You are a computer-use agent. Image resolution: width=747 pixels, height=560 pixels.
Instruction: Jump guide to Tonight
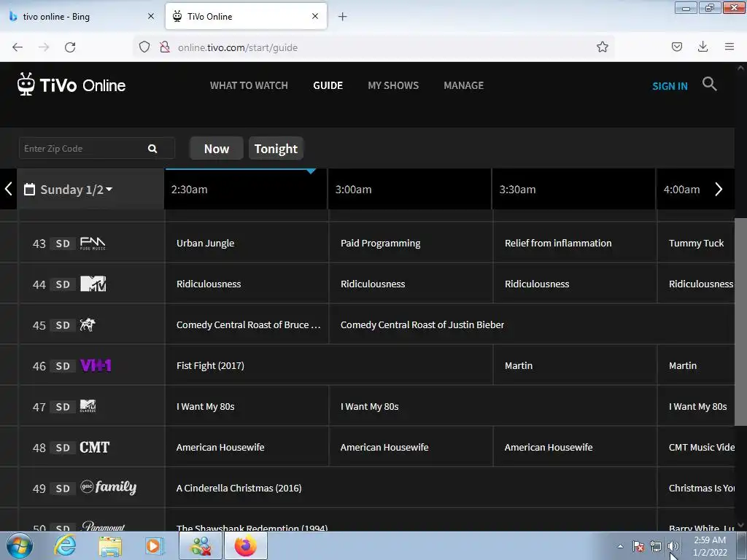[276, 149]
